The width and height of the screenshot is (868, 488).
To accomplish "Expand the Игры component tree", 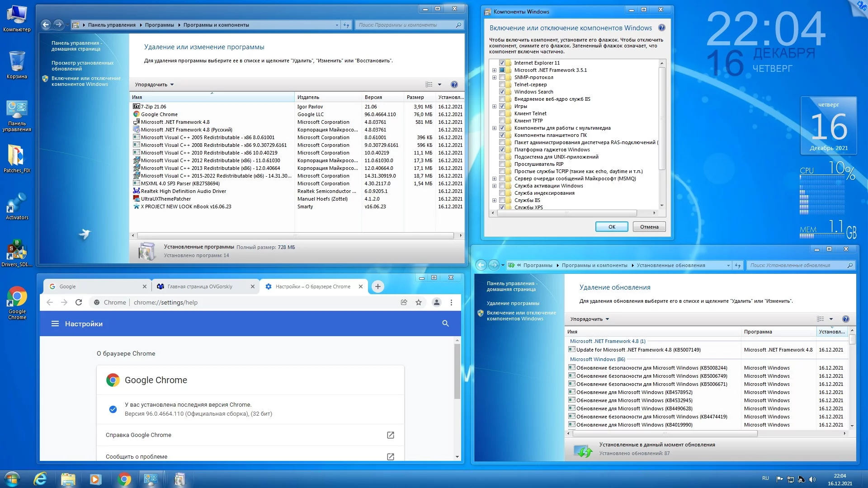I will coord(494,106).
